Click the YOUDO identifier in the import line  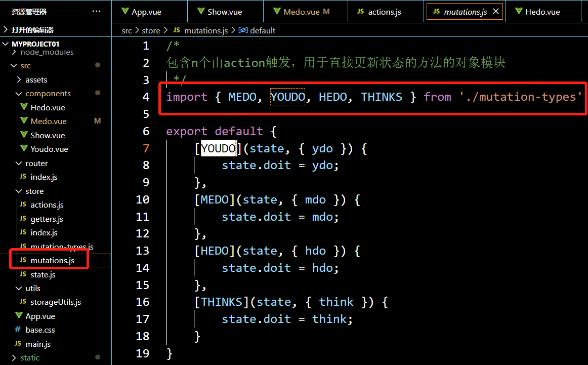(287, 97)
